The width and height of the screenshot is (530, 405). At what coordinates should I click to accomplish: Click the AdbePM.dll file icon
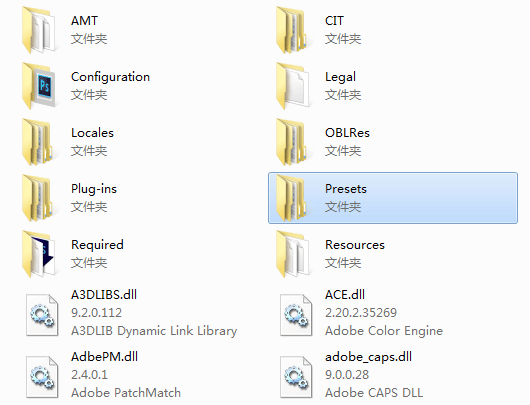(x=42, y=377)
